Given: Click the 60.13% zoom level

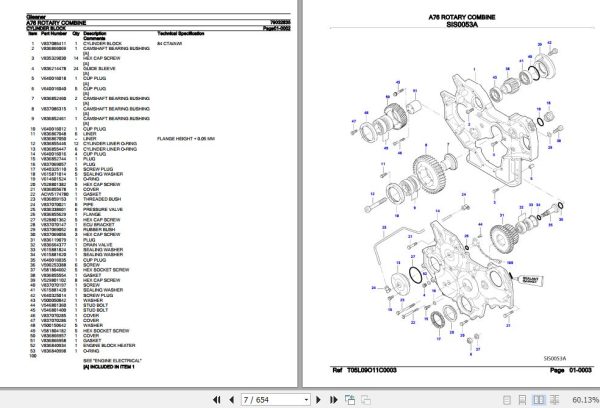Looking at the screenshot, I should tap(585, 400).
